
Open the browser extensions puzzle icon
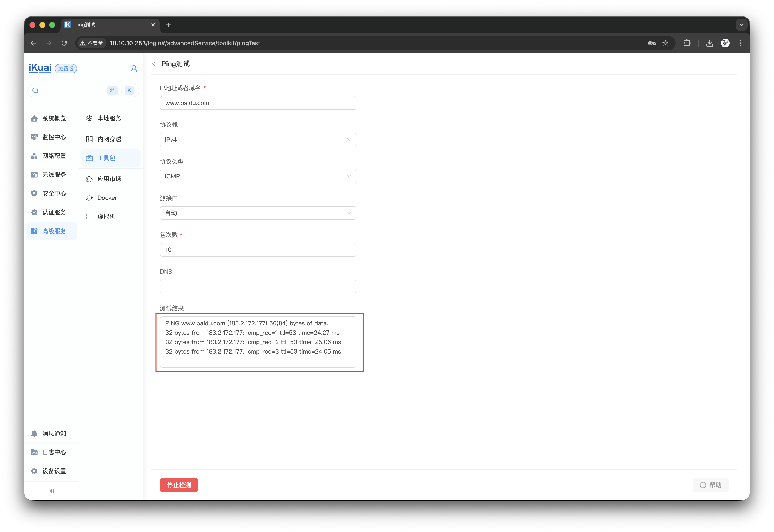[x=687, y=43]
